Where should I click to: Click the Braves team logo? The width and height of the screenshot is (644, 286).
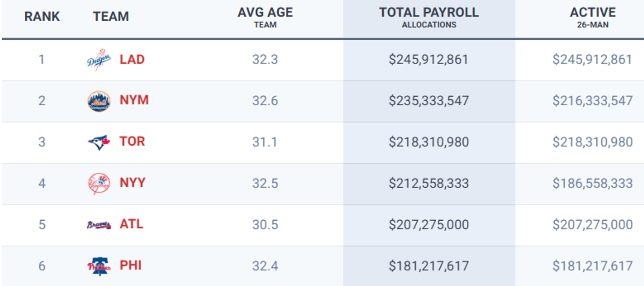[99, 225]
